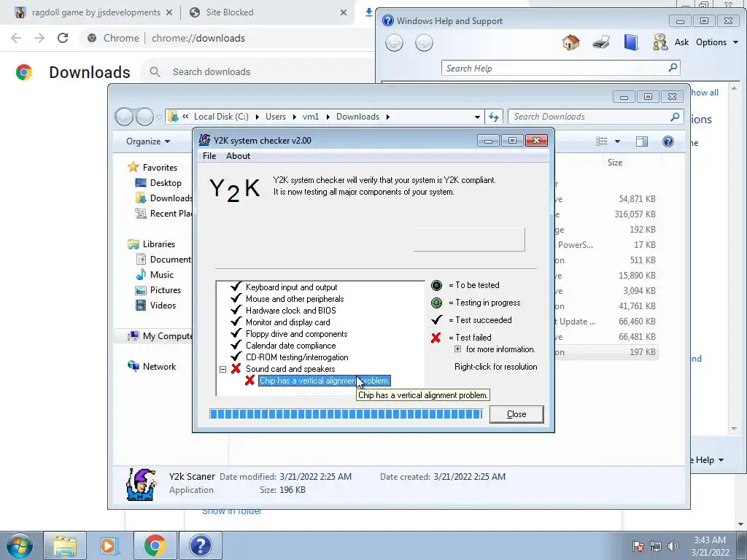Switch to the ragdoll game Chrome tab
This screenshot has height=560, width=747.
pyautogui.click(x=94, y=12)
